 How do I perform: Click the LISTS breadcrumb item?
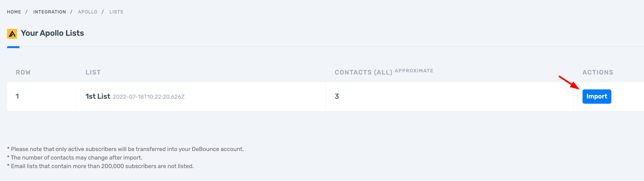116,12
